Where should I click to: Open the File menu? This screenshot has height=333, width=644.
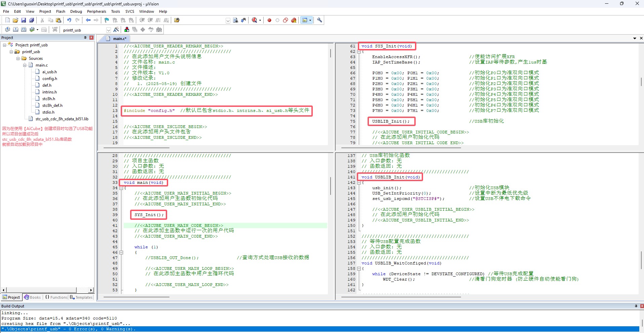tap(6, 11)
